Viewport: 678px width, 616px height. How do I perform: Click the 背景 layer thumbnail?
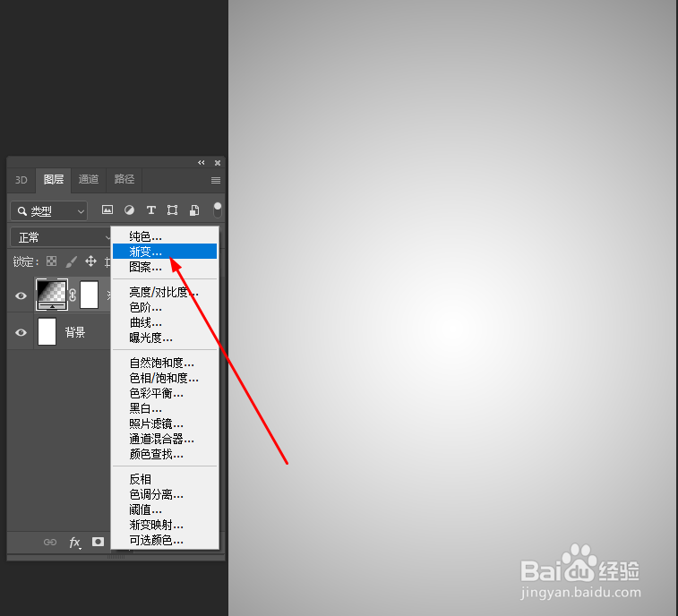[x=47, y=331]
